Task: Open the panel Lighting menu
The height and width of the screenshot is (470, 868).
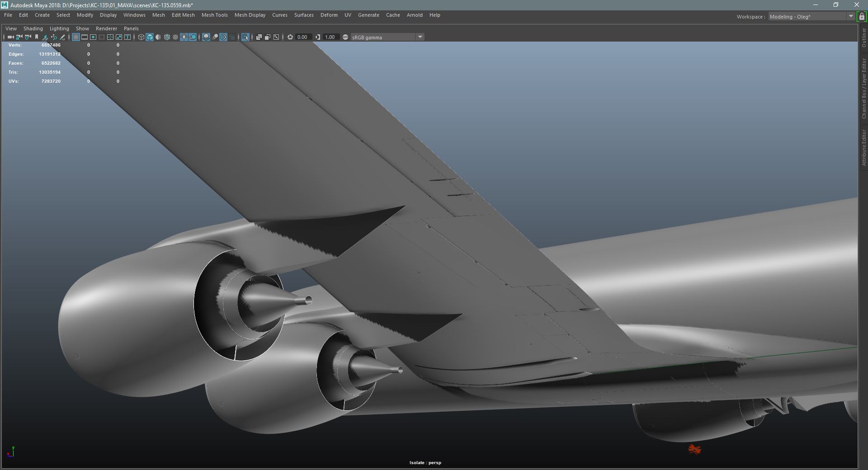Action: pyautogui.click(x=59, y=28)
